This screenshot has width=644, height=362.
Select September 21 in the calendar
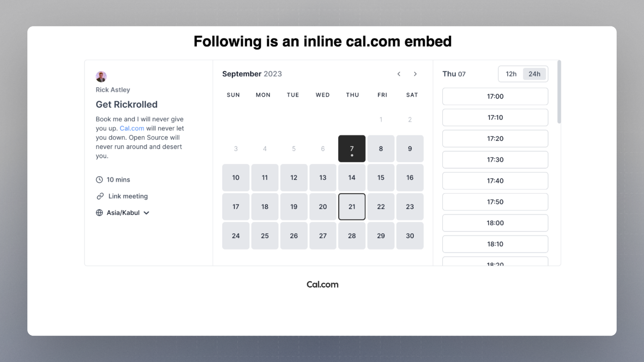(x=351, y=206)
